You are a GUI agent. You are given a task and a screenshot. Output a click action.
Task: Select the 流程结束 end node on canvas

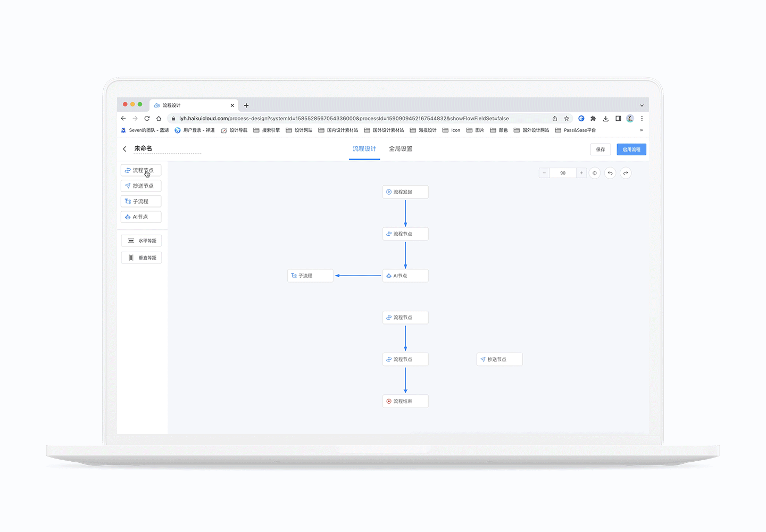click(405, 401)
